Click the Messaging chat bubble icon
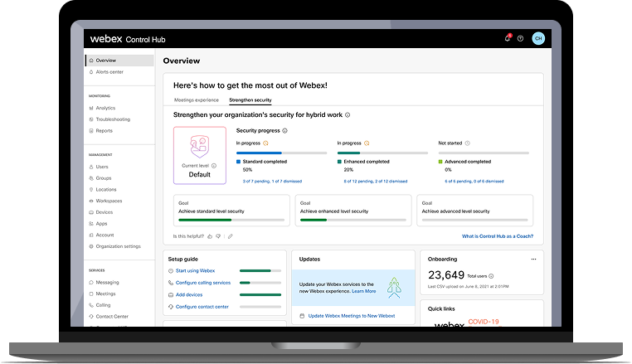Viewport: 632px width, 364px height. pyautogui.click(x=91, y=282)
